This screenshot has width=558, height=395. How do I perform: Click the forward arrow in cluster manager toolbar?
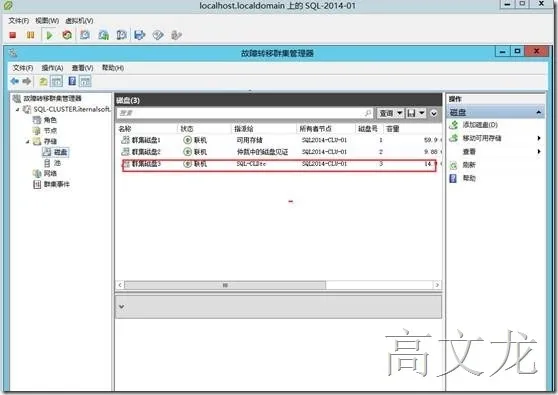pos(27,81)
